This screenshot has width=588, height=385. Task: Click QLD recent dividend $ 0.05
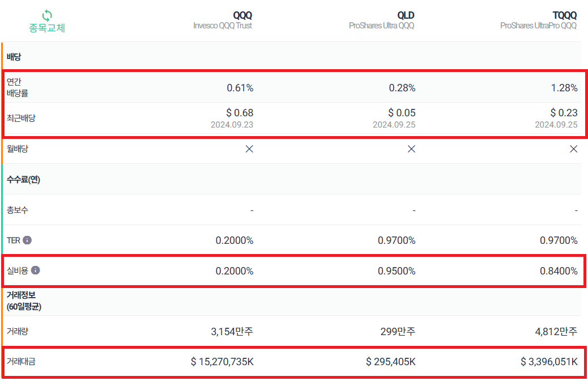[402, 113]
